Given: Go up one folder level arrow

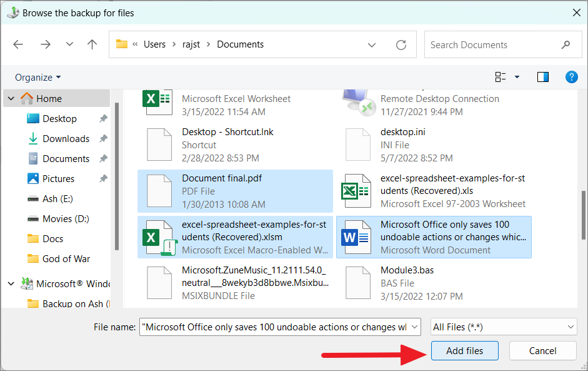Looking at the screenshot, I should [x=92, y=44].
